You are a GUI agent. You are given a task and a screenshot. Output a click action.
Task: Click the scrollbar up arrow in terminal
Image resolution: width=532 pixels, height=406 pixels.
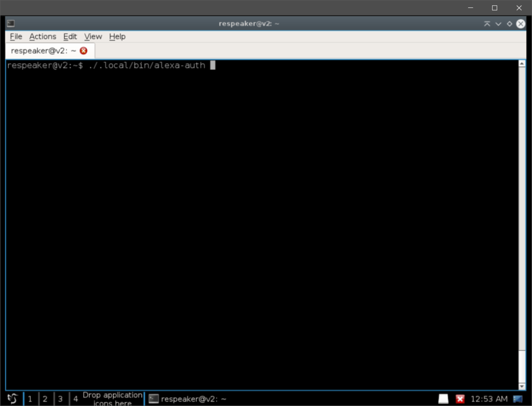click(522, 63)
